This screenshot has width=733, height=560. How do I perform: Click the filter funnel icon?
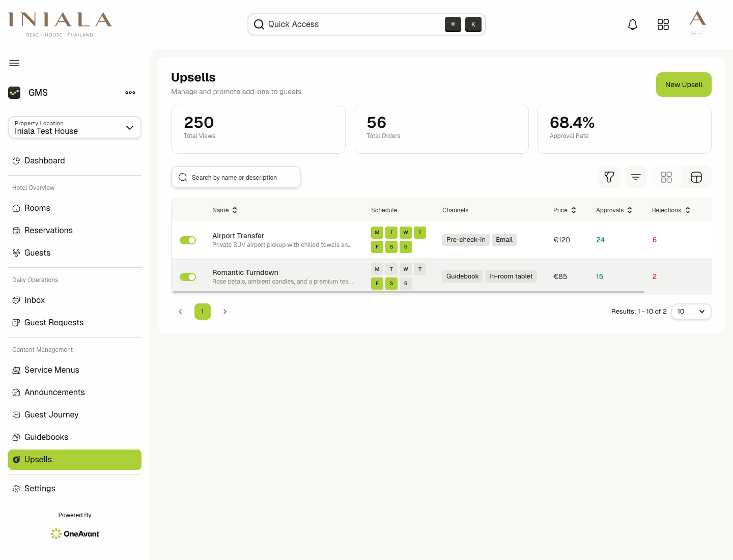(609, 177)
